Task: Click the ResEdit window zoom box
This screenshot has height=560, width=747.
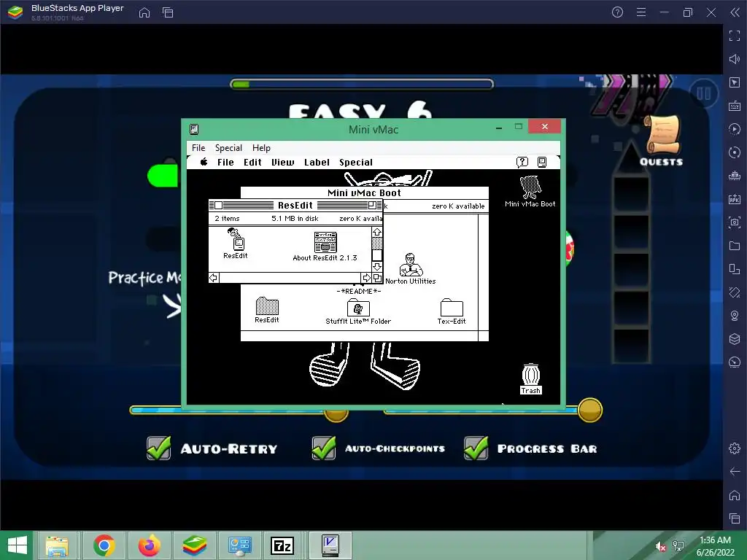Action: tap(372, 205)
